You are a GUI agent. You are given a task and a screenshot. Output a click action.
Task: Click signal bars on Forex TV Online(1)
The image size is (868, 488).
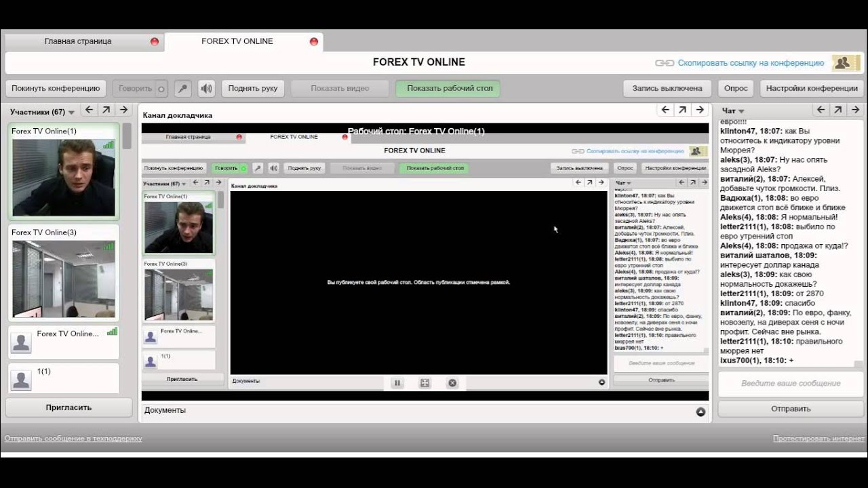pos(108,144)
